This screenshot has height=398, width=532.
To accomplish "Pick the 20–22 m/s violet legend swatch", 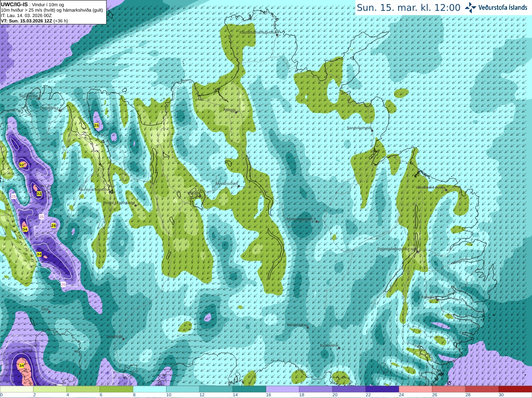I will 349,389.
